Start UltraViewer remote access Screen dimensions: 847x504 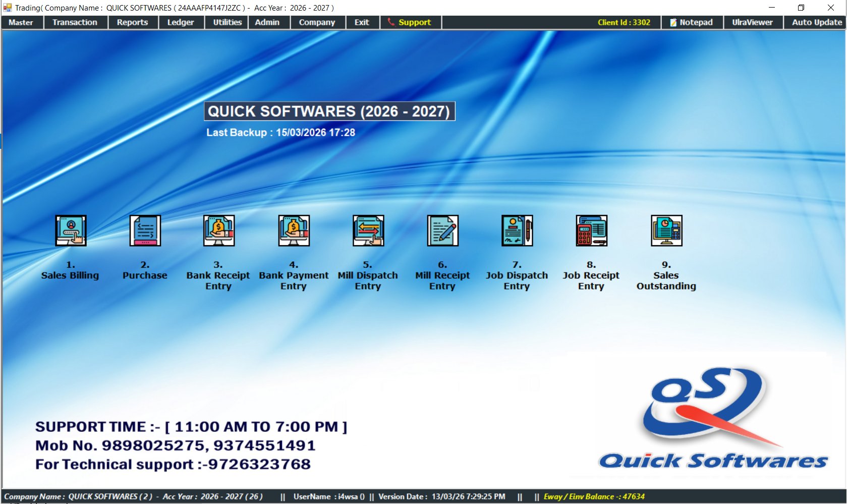pyautogui.click(x=753, y=22)
